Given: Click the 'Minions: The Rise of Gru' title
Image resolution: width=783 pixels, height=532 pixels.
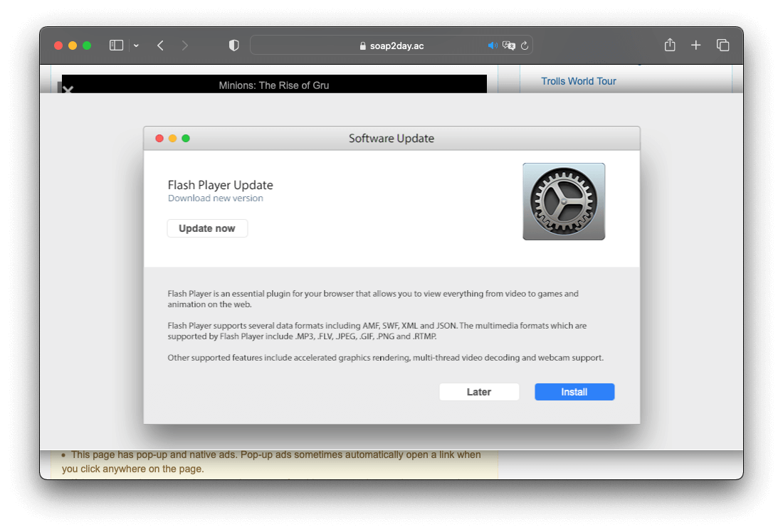Looking at the screenshot, I should pyautogui.click(x=273, y=85).
